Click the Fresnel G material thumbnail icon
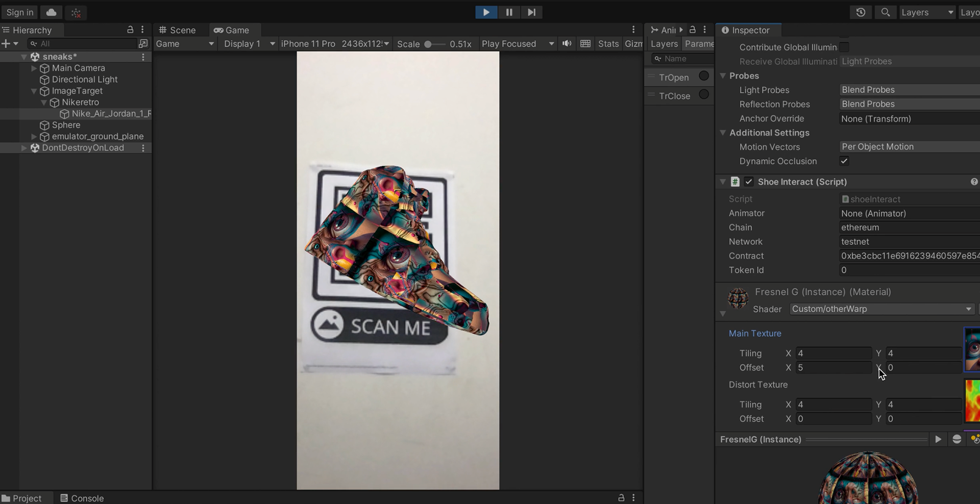Screen dimensions: 980x504 [x=738, y=298]
